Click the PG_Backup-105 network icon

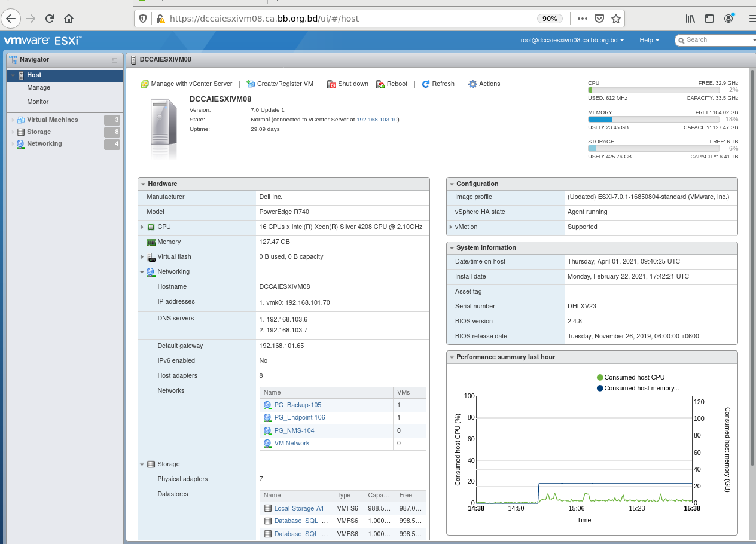(267, 405)
